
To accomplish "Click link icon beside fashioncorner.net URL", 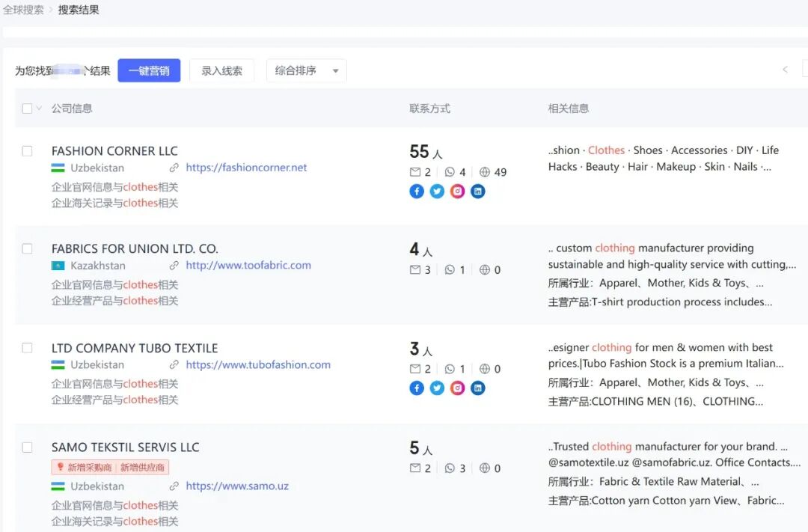I will (174, 168).
